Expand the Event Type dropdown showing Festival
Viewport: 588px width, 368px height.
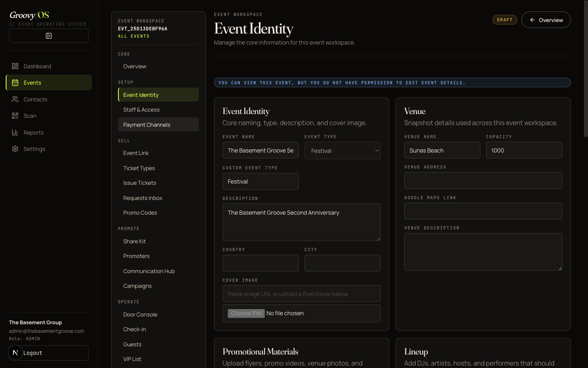[x=342, y=150]
